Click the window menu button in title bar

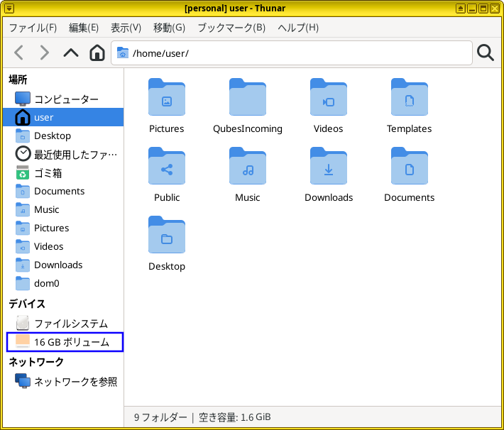pyautogui.click(x=9, y=9)
